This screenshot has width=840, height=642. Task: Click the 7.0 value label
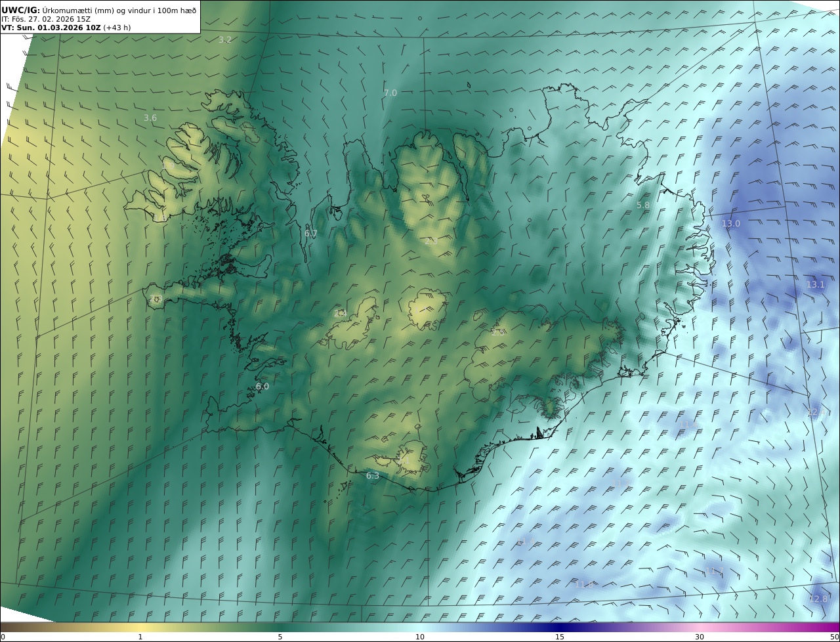390,93
